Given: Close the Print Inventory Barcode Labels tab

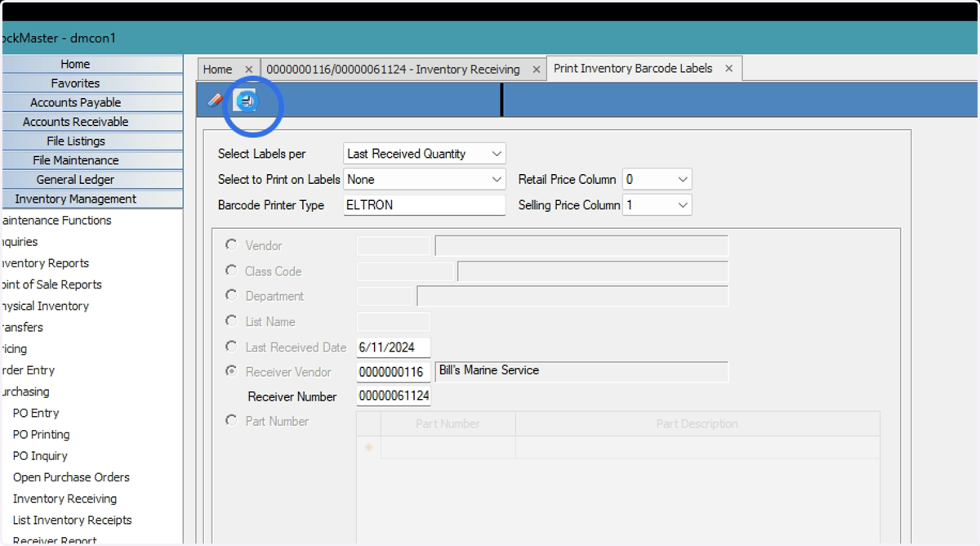Looking at the screenshot, I should pyautogui.click(x=729, y=69).
